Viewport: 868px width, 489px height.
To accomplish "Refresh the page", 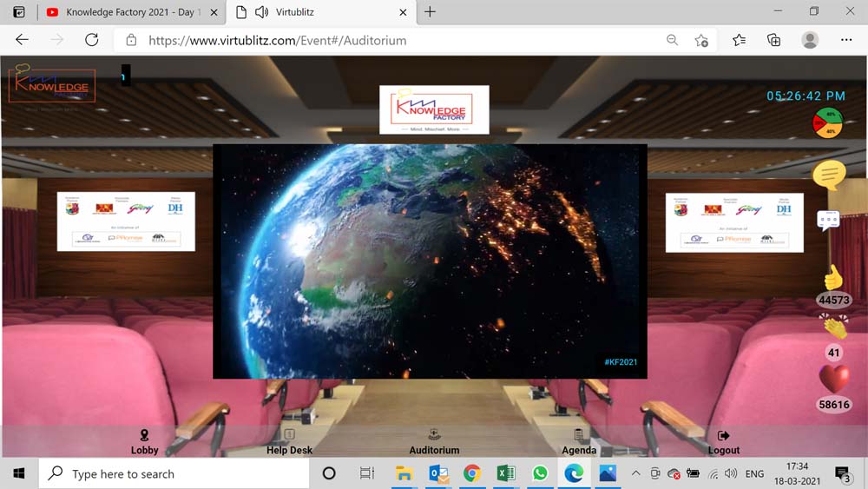I will pyautogui.click(x=92, y=40).
